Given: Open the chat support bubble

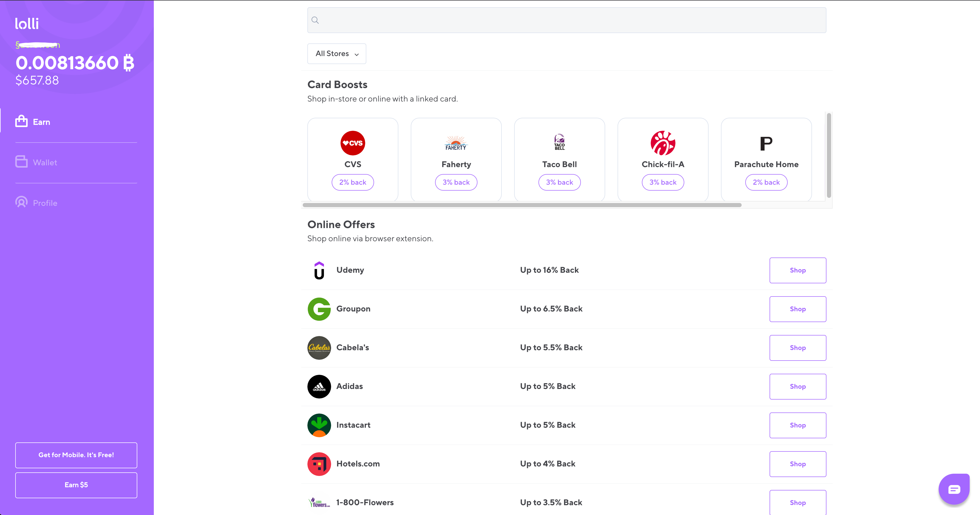Looking at the screenshot, I should pos(954,489).
